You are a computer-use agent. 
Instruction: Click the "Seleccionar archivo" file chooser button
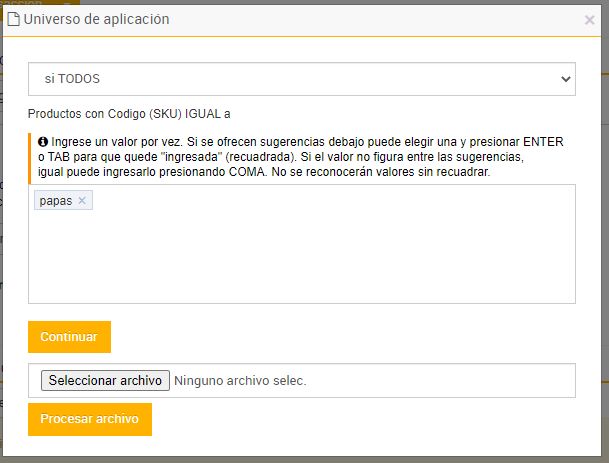tap(104, 380)
